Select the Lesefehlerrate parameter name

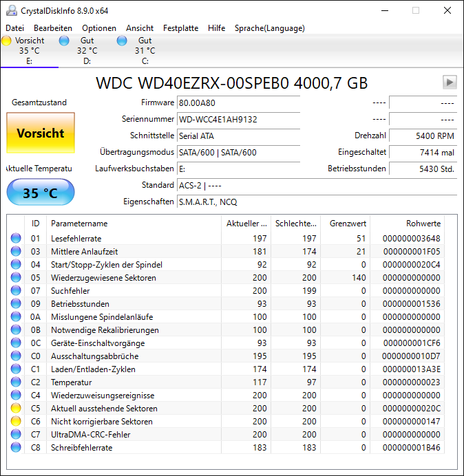click(76, 239)
